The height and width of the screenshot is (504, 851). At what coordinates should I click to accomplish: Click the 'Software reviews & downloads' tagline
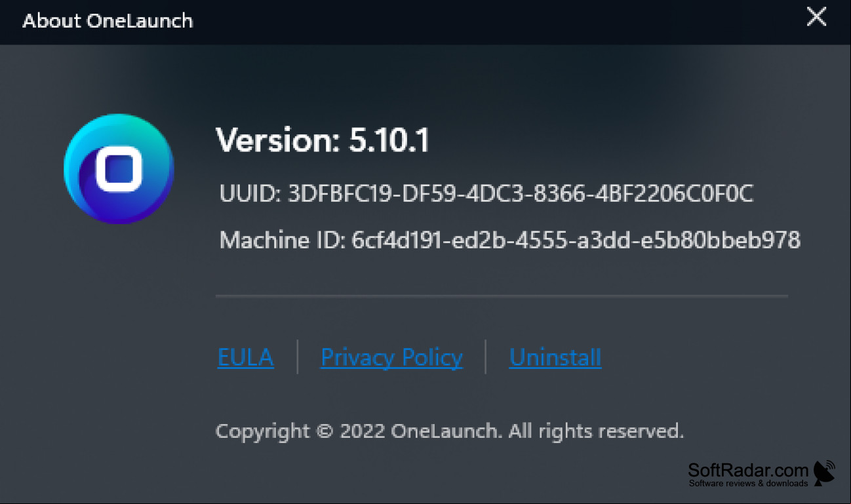(748, 483)
